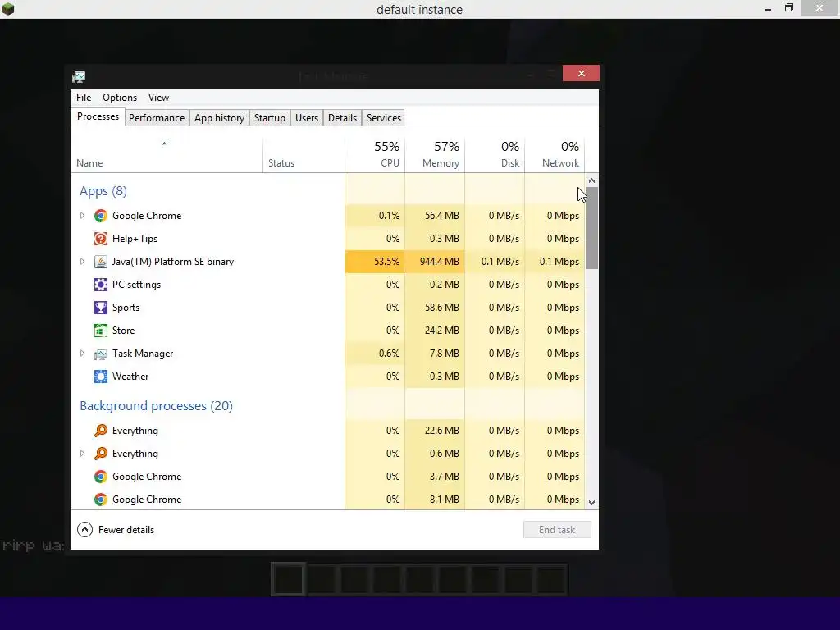Sort by the Disk column header
Viewport: 840px width, 630px height.
pos(495,154)
